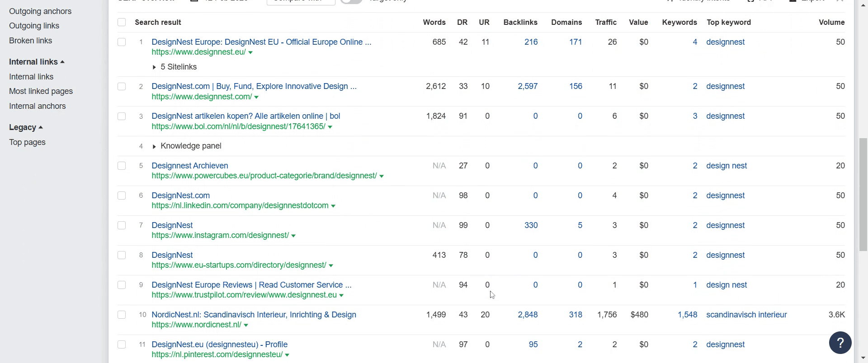Image resolution: width=868 pixels, height=363 pixels.
Task: Tick checkbox for Instagram DesignNest row
Action: [122, 225]
